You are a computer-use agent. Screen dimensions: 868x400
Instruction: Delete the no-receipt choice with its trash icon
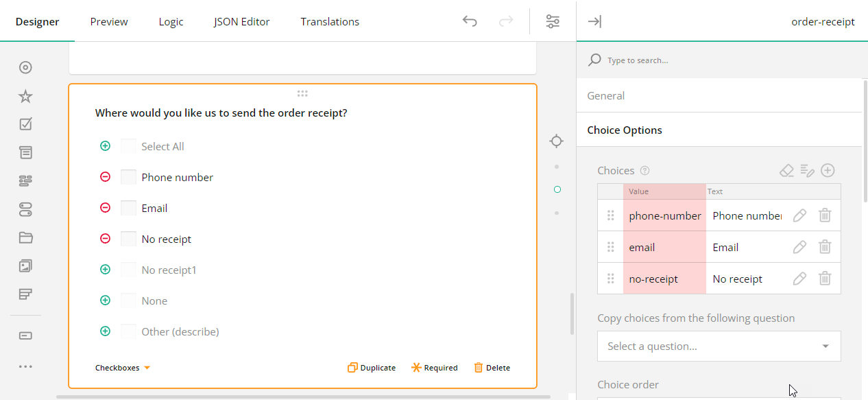[825, 278]
